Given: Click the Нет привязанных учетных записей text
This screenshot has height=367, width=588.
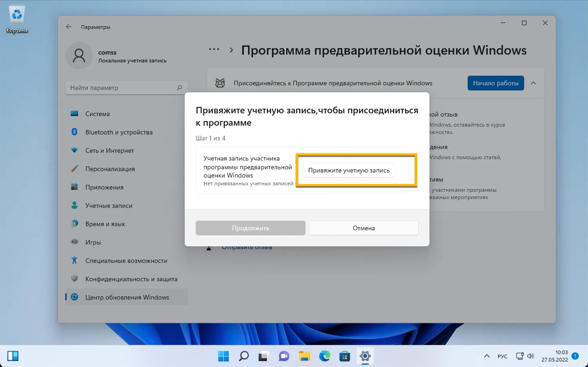Looking at the screenshot, I should point(248,184).
